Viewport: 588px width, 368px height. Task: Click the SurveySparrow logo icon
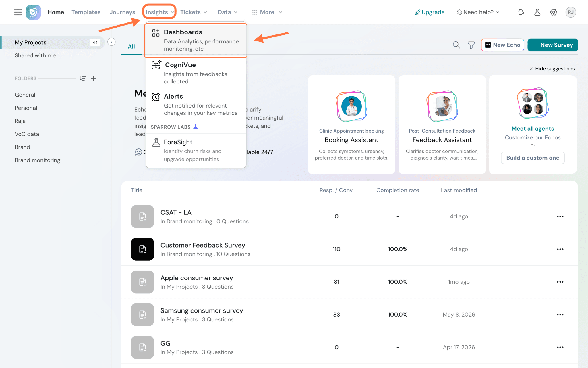(33, 12)
